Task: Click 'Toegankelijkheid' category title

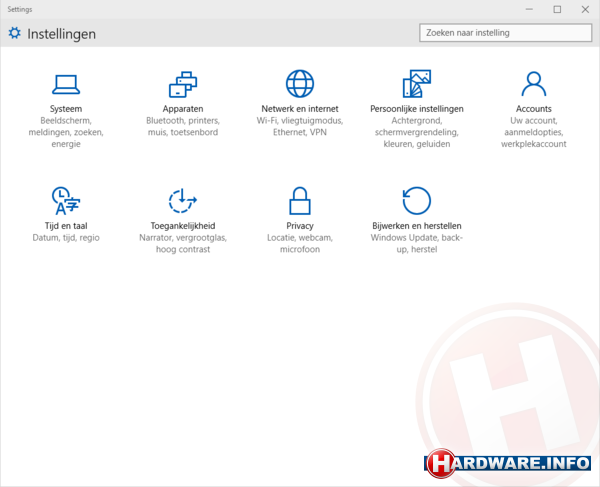Action: pos(183,226)
